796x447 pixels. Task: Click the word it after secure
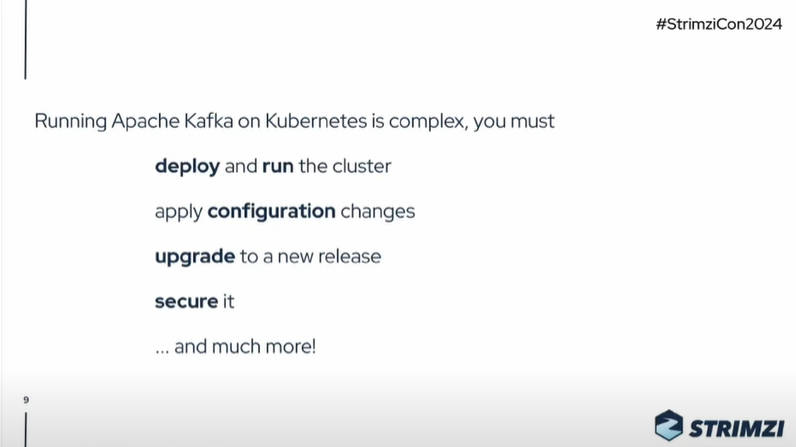(228, 301)
